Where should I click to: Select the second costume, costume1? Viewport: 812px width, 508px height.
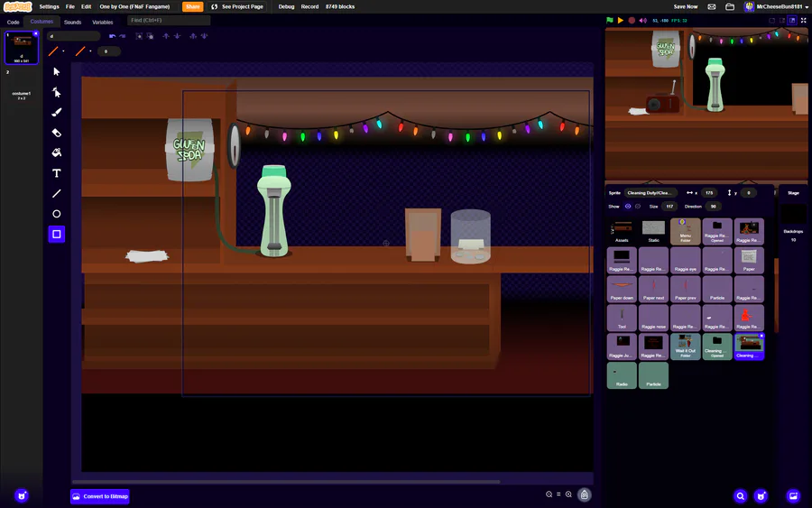click(22, 87)
